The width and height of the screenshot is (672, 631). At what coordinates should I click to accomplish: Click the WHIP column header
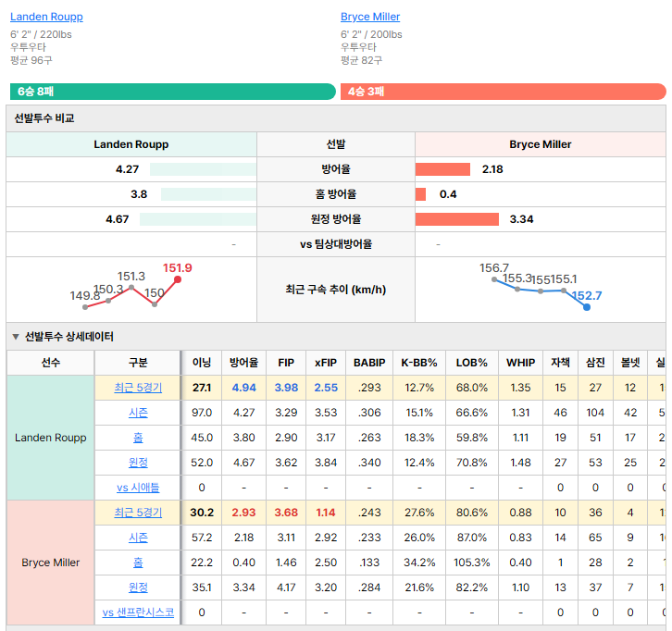point(521,363)
